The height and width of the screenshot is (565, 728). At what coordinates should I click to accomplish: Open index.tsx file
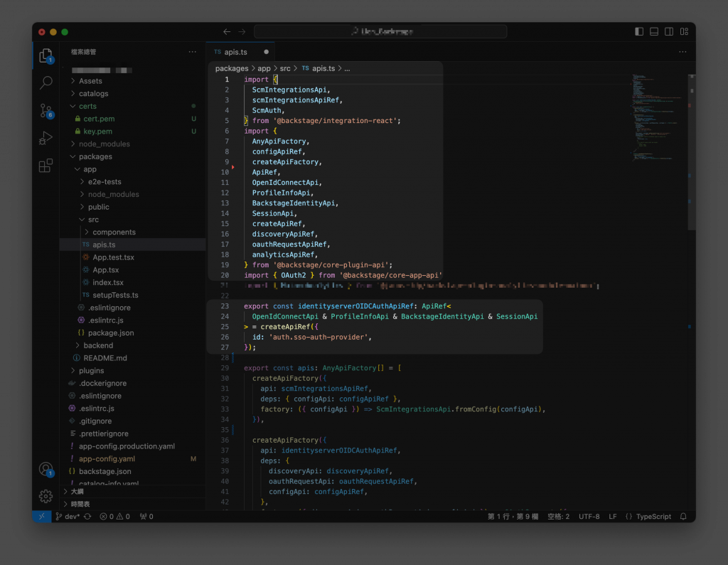click(133, 282)
